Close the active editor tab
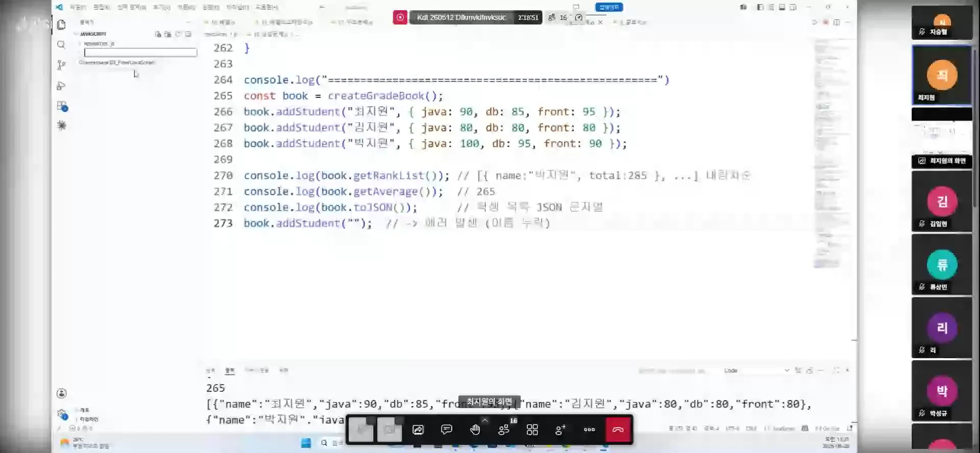The height and width of the screenshot is (453, 980). point(600,22)
